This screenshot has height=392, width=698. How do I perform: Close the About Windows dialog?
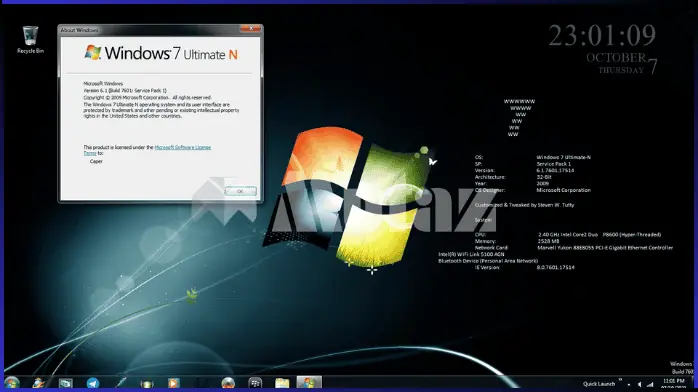coord(251,28)
